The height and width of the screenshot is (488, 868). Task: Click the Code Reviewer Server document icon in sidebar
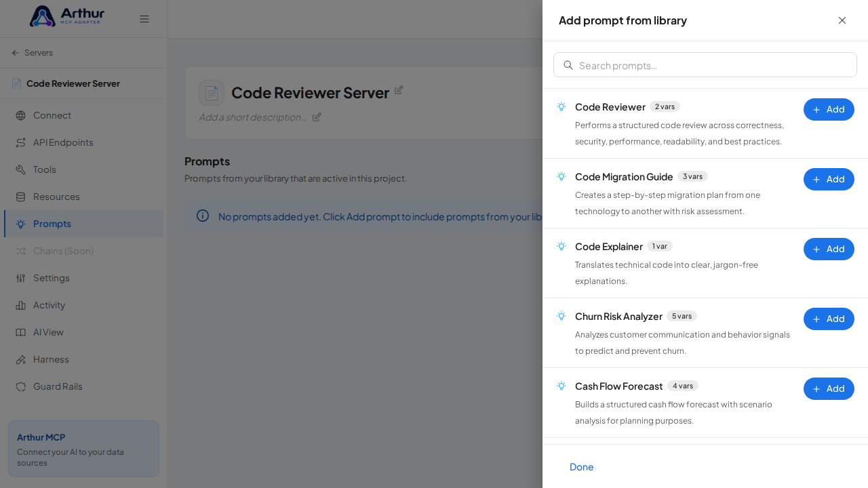[x=16, y=83]
